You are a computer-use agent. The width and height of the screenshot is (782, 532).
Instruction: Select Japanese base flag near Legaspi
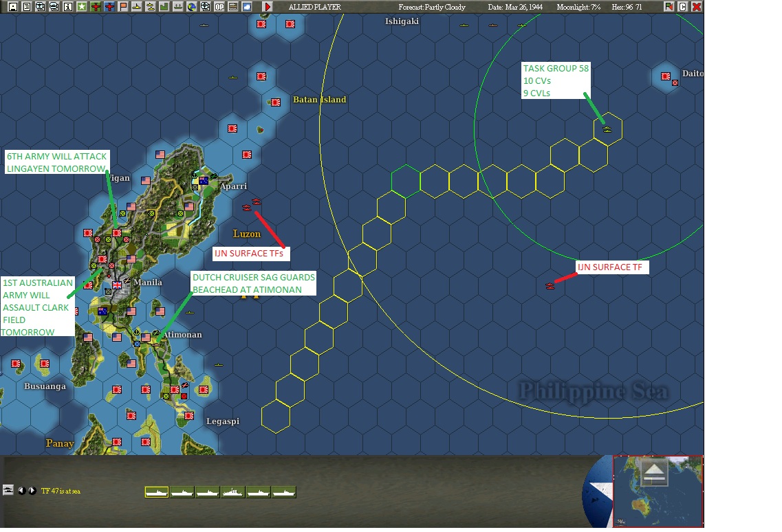[x=189, y=415]
